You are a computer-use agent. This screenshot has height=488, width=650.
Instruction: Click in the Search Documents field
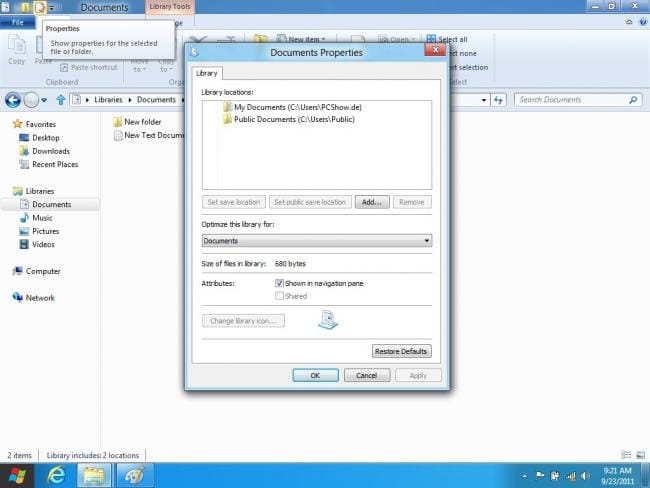tap(578, 100)
